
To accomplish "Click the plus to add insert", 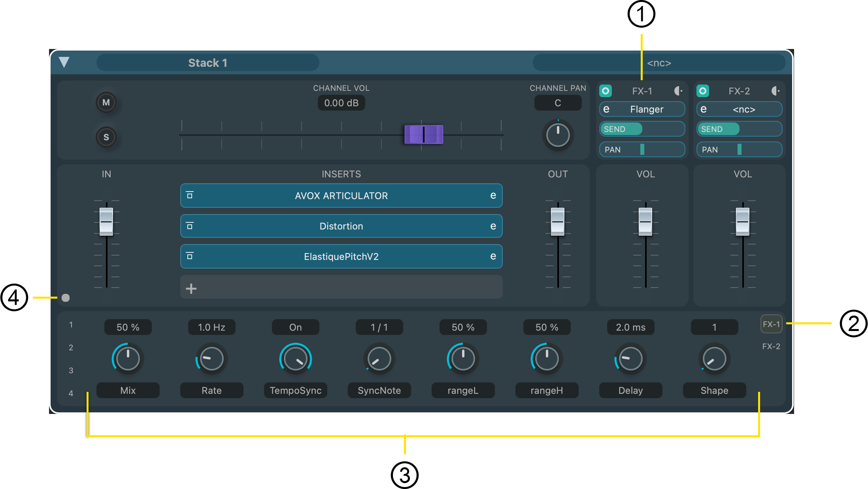I will 191,289.
